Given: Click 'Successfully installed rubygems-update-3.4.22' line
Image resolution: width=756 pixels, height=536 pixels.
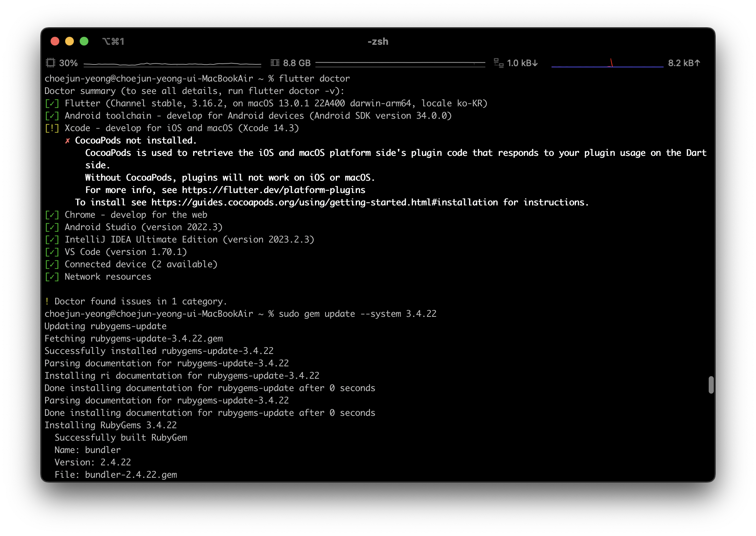Looking at the screenshot, I should pyautogui.click(x=159, y=351).
